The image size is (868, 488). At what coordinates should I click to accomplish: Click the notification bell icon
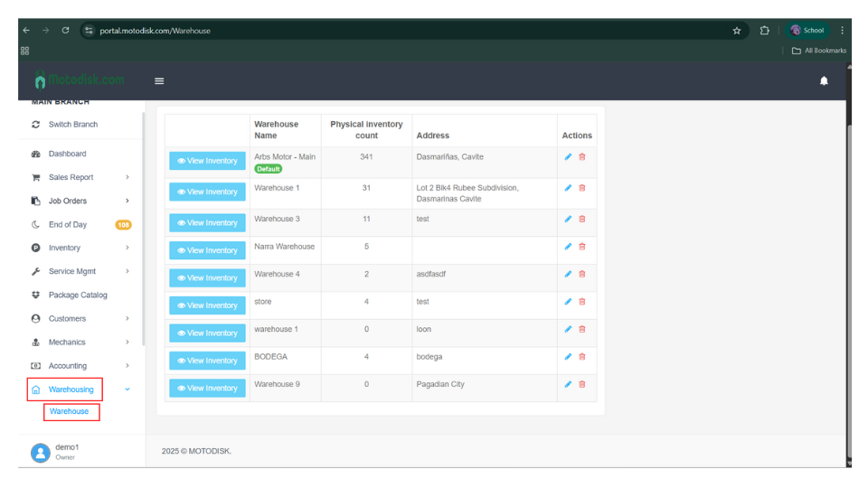point(823,81)
